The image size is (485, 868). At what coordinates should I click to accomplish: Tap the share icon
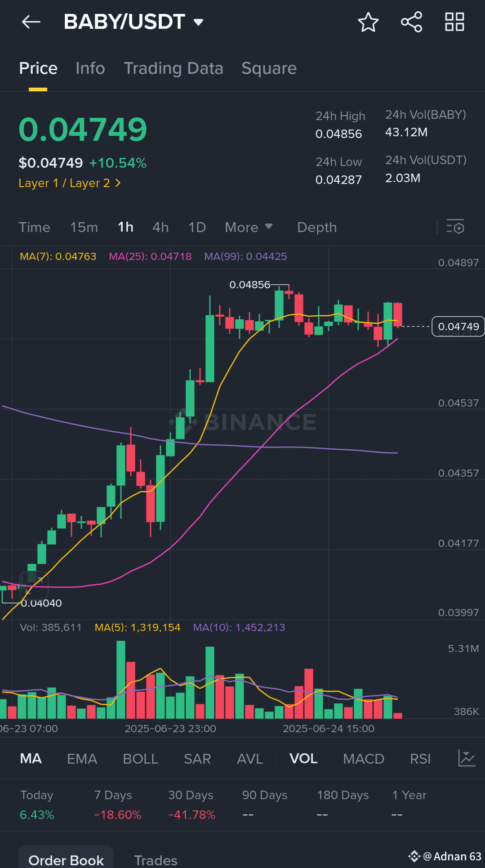(411, 22)
